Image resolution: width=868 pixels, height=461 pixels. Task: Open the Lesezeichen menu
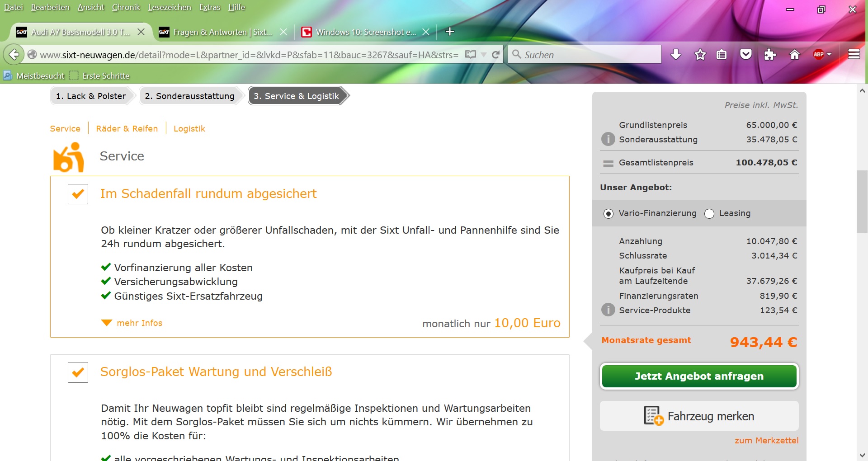(170, 7)
